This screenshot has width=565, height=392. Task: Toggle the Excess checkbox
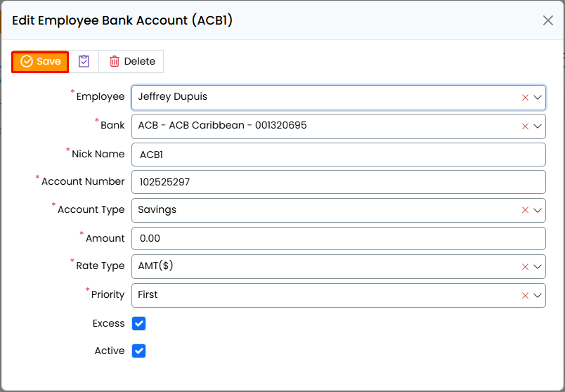click(x=138, y=323)
